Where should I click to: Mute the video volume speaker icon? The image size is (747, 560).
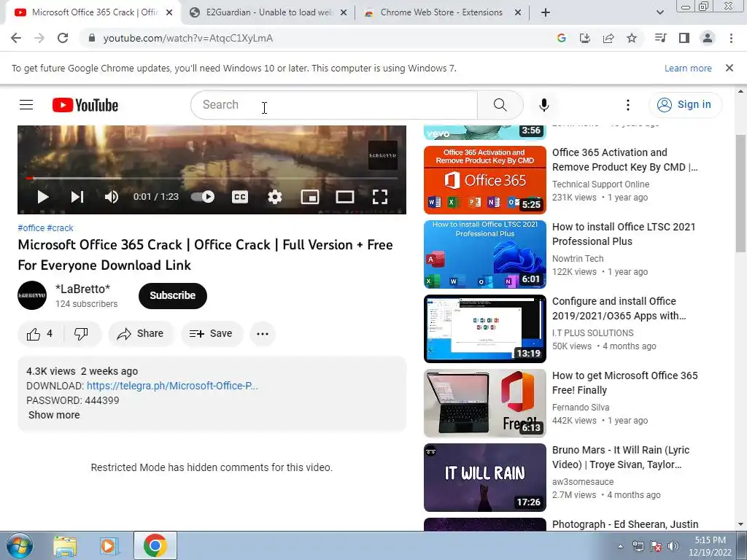pos(112,197)
